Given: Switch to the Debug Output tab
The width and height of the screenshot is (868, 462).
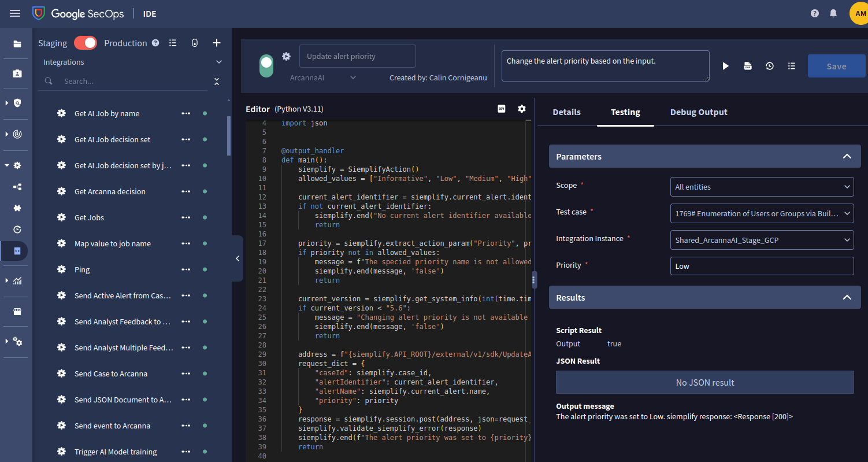Looking at the screenshot, I should click(x=699, y=112).
